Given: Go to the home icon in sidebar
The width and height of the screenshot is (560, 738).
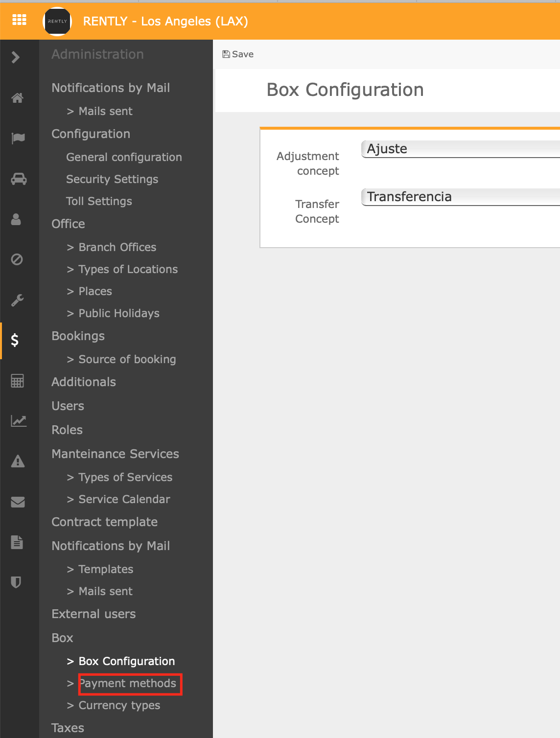Looking at the screenshot, I should pos(18,98).
